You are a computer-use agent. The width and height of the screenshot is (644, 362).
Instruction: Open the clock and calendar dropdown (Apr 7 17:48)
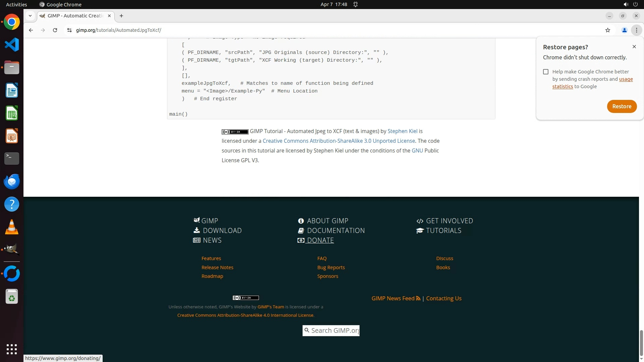tap(333, 4)
